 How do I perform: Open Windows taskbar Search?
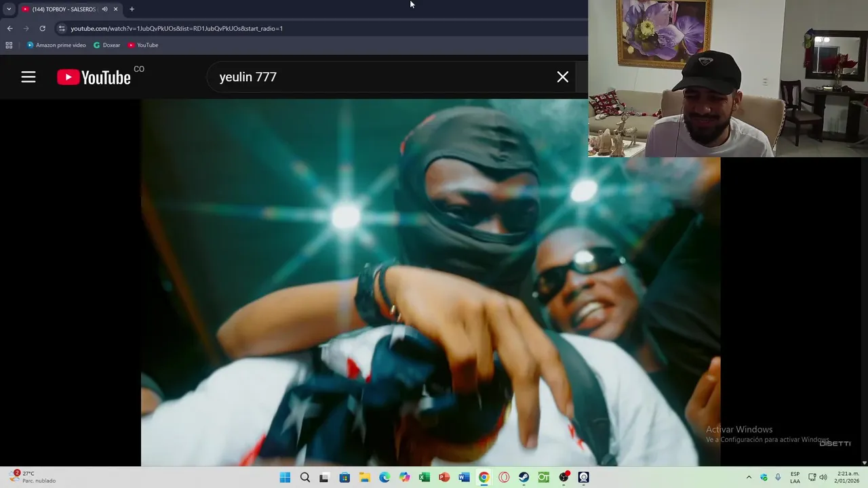click(x=305, y=477)
